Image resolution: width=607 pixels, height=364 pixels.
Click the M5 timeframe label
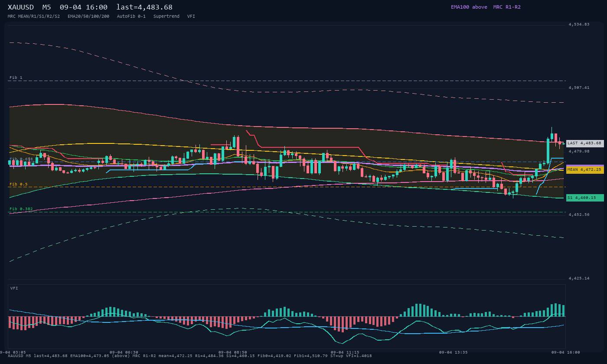pyautogui.click(x=46, y=7)
